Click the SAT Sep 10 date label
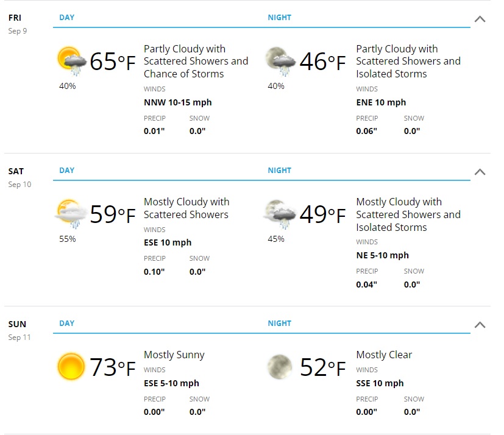Screen dimensions: 504x435 pos(20,178)
